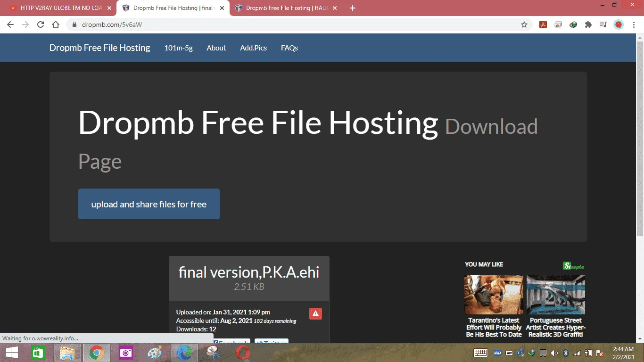644x362 pixels.
Task: Open the media controls button
Action: pos(603,25)
